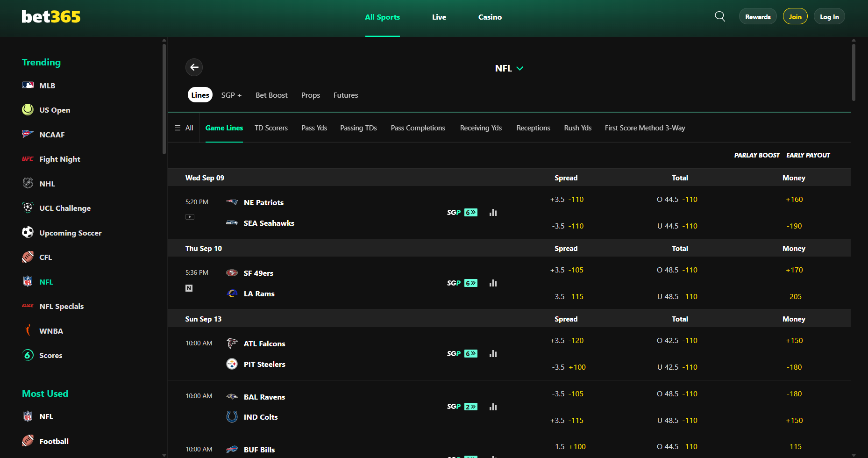Open the search magnifier icon

point(720,16)
